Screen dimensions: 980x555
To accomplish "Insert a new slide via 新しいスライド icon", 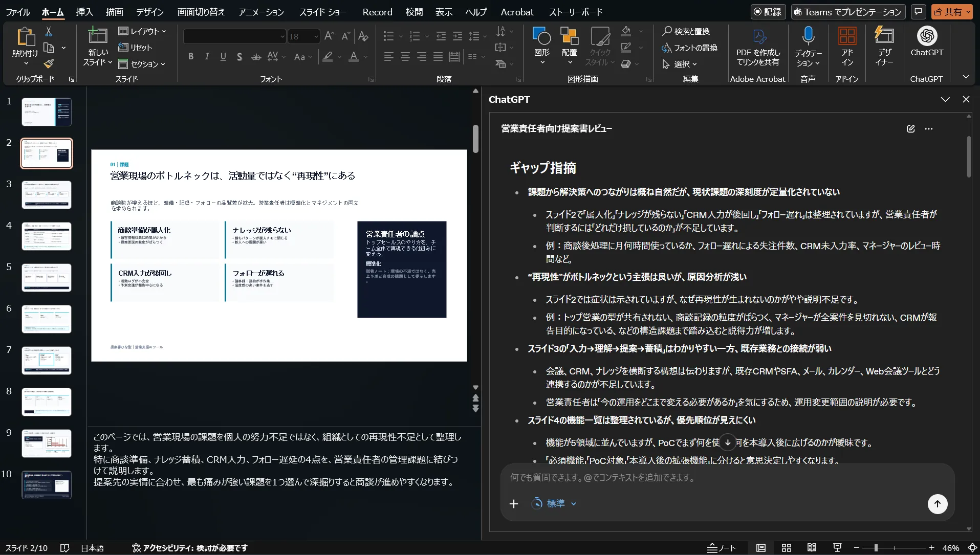I will click(x=97, y=36).
